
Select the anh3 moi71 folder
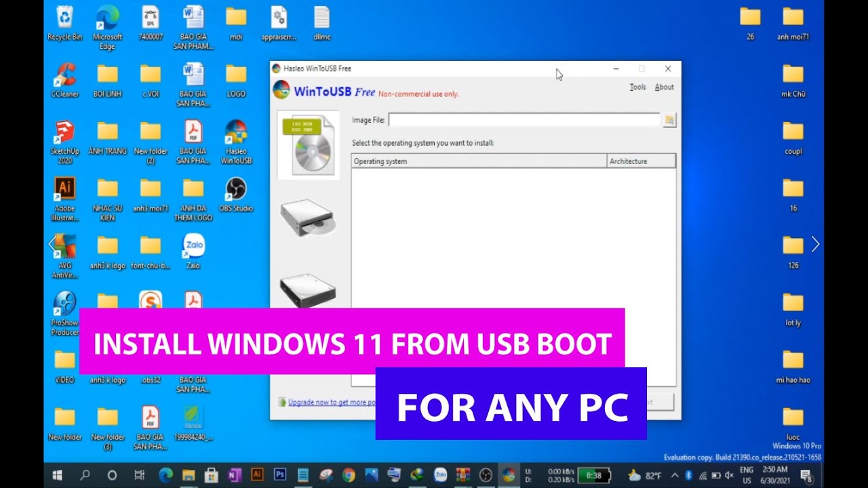(151, 195)
